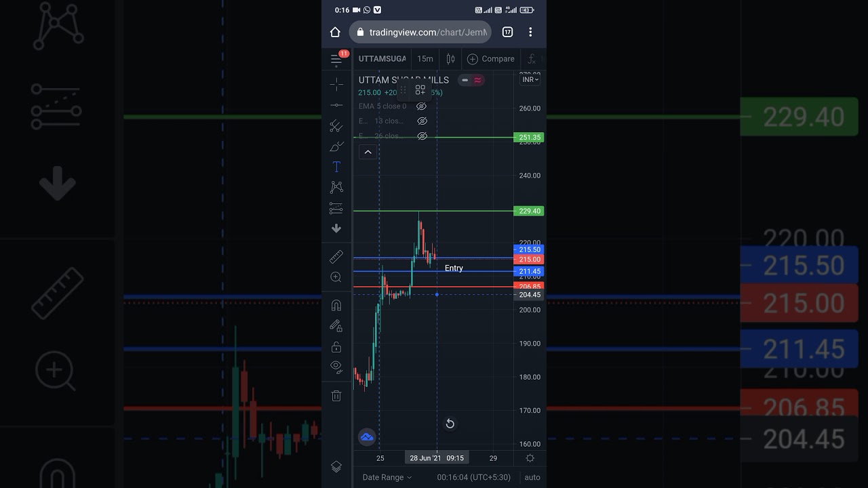This screenshot has width=868, height=488.
Task: Toggle visibility of EMA 5 indicator
Action: [x=421, y=106]
